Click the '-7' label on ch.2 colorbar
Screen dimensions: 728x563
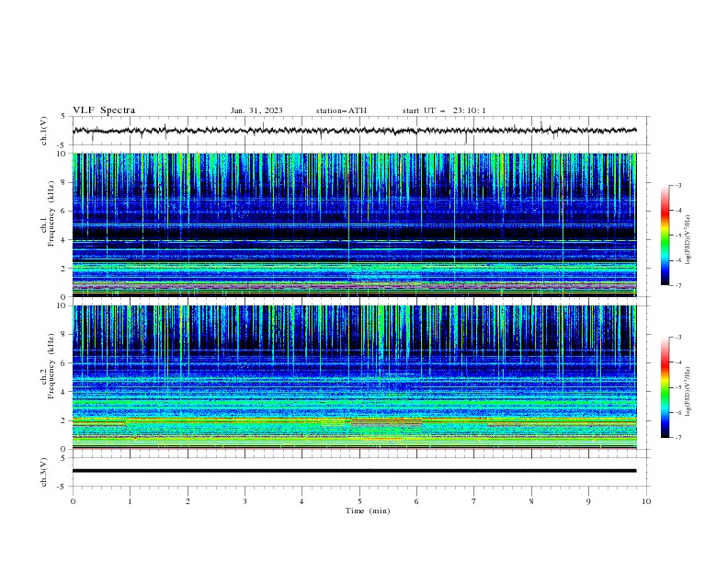677,438
